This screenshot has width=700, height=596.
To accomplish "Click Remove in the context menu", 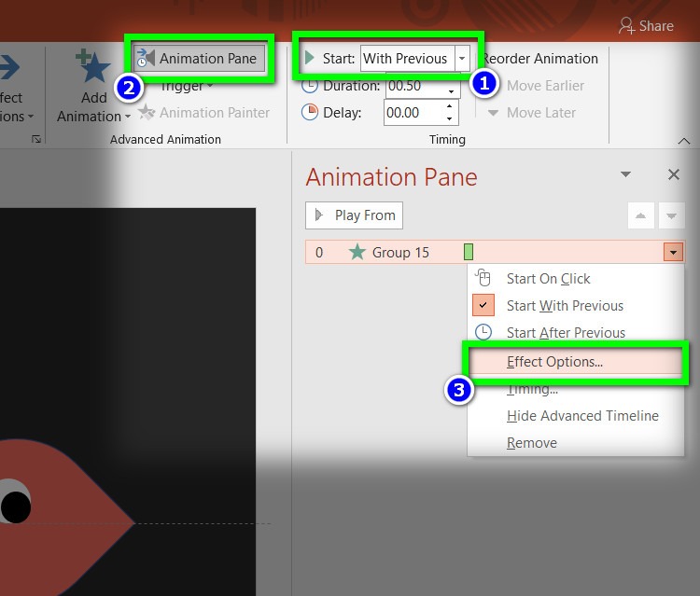I will tap(531, 443).
